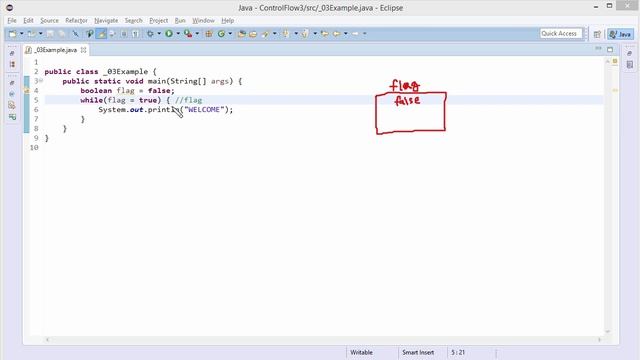Click the Previous Annotation icon
This screenshot has width=640, height=360.
click(x=305, y=34)
